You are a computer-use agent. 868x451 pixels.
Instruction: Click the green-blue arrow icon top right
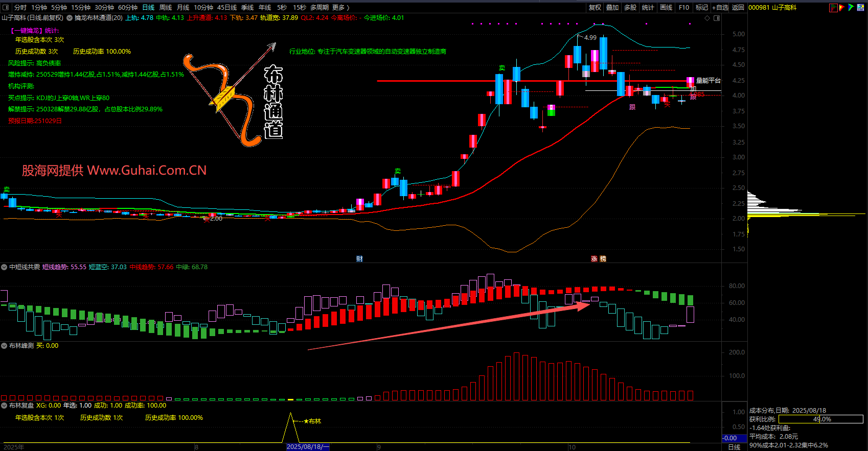851,8
